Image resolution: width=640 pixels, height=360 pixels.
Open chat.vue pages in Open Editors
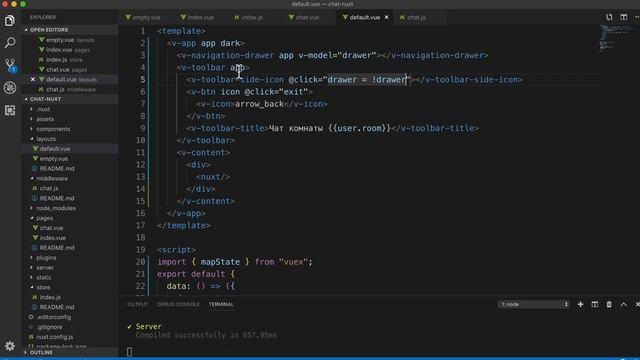click(x=70, y=69)
